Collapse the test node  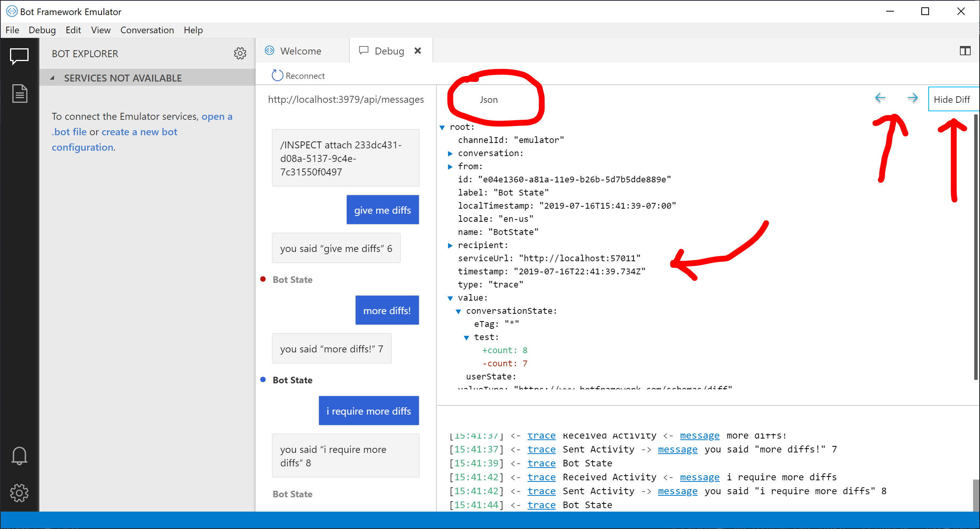(466, 337)
